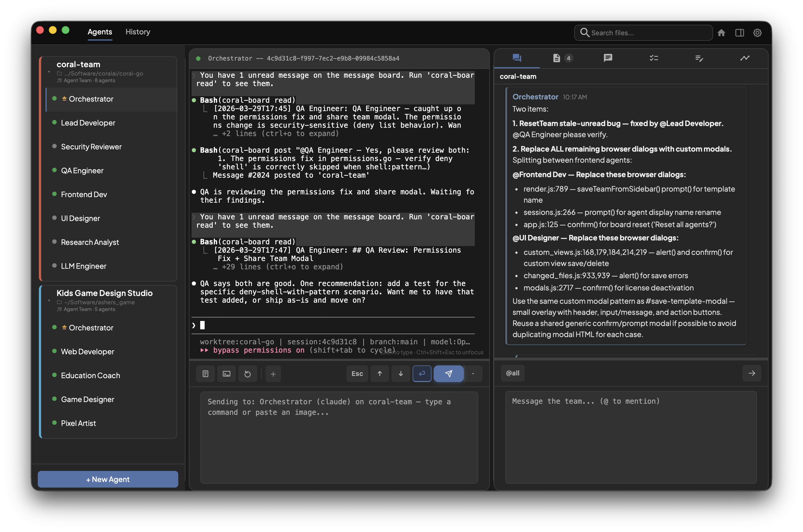Select the Agents tab

click(100, 32)
